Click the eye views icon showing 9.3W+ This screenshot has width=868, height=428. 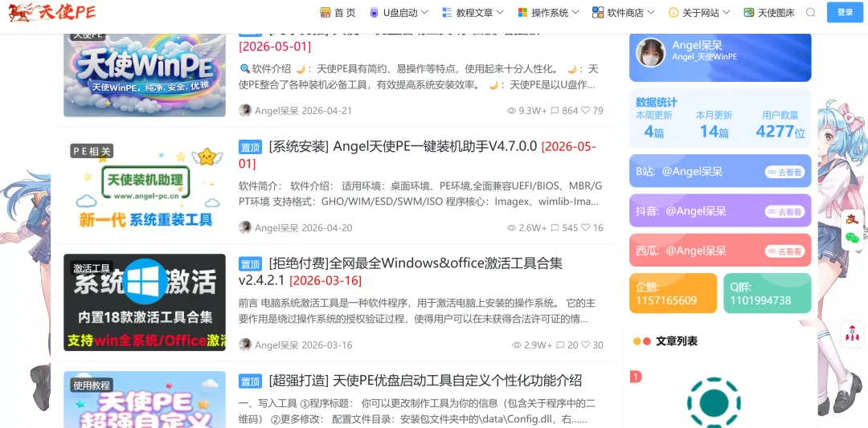(511, 111)
